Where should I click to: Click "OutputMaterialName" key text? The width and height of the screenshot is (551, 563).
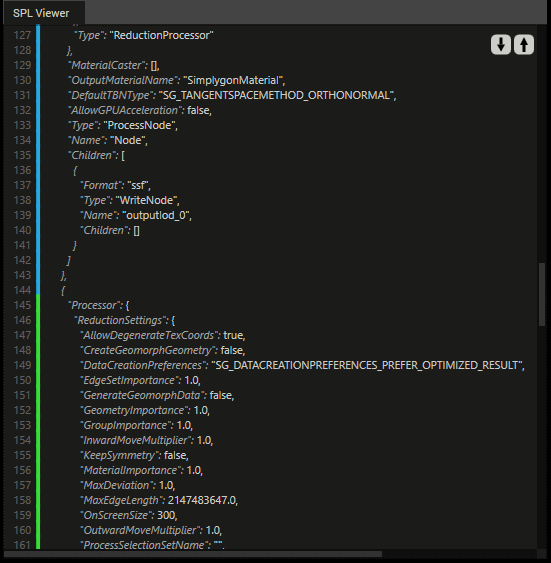point(124,80)
